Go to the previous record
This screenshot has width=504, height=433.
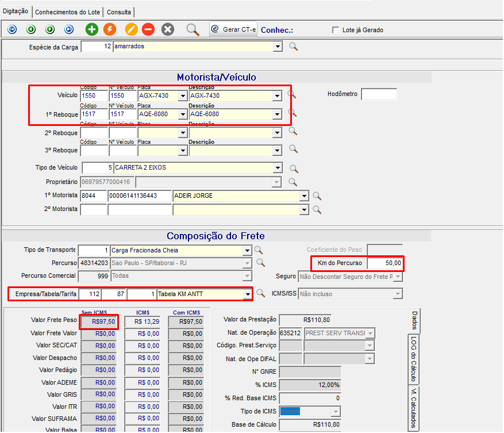tap(31, 29)
